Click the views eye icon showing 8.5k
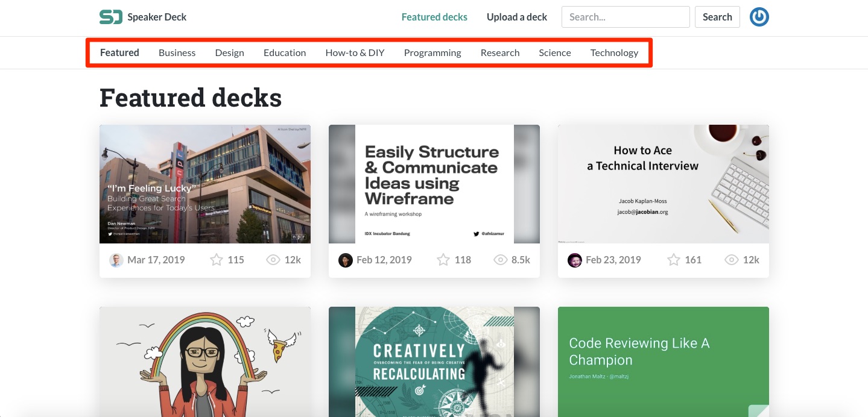The width and height of the screenshot is (868, 417). pyautogui.click(x=500, y=260)
